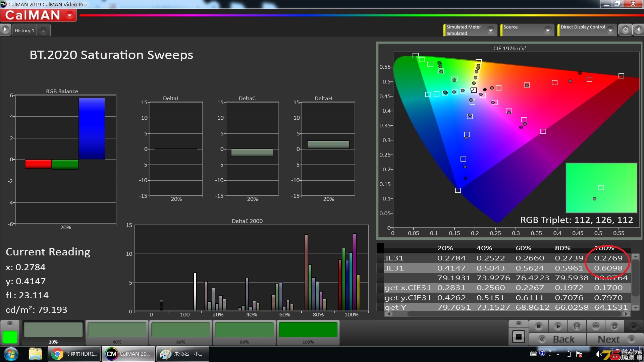Open the CalMAN main menu dropdown
This screenshot has height=362, width=644.
coord(70,15)
